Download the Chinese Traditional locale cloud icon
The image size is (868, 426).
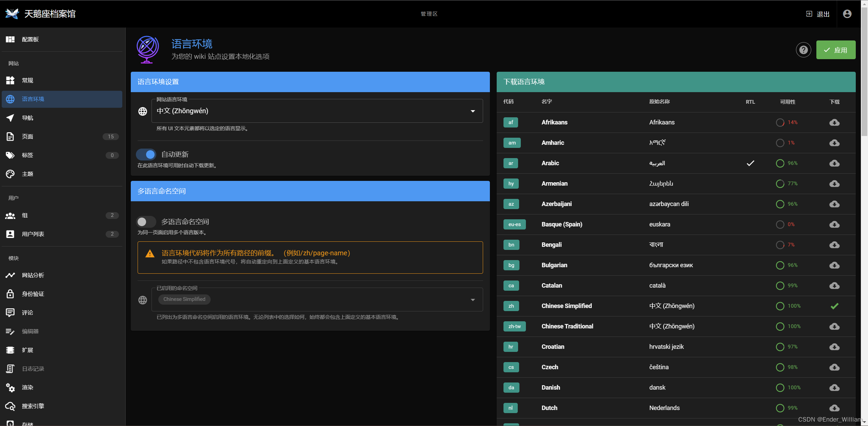click(x=834, y=326)
